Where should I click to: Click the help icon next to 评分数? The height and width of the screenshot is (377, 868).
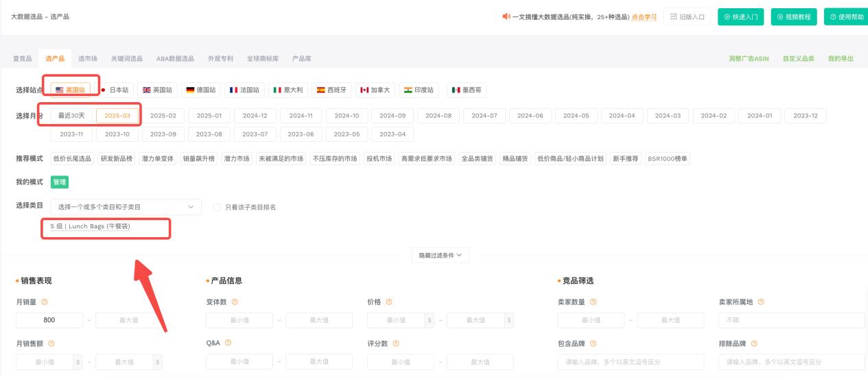point(396,343)
